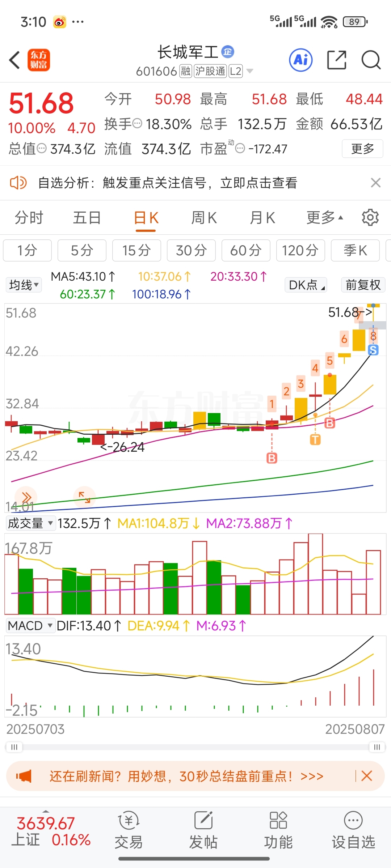Switch to the 分时 tab
Image resolution: width=391 pixels, height=868 pixels.
click(29, 218)
